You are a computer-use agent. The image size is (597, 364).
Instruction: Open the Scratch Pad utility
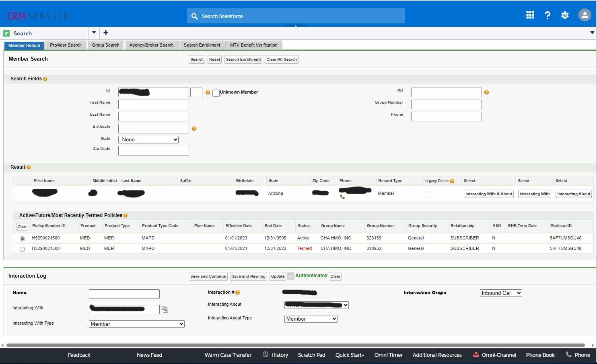(311, 355)
